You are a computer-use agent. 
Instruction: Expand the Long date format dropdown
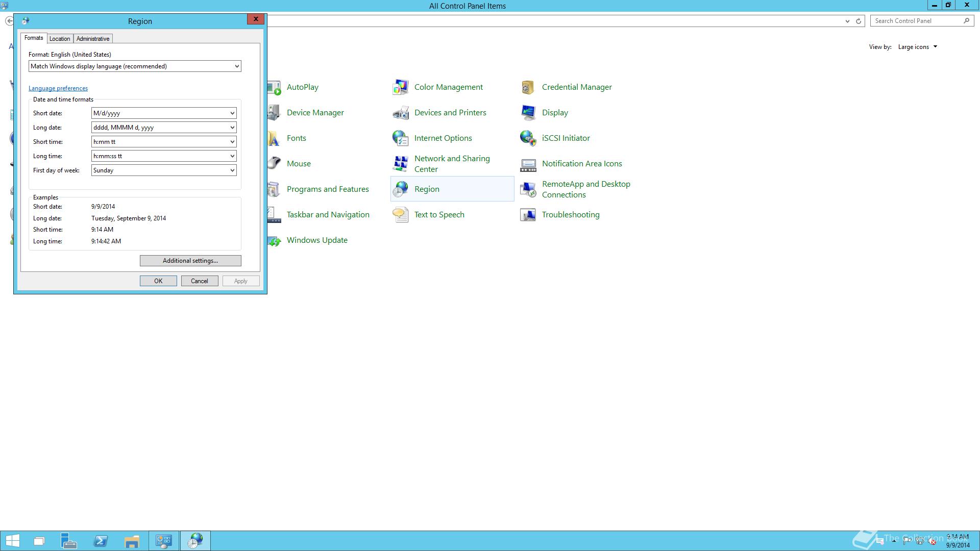[x=232, y=128]
